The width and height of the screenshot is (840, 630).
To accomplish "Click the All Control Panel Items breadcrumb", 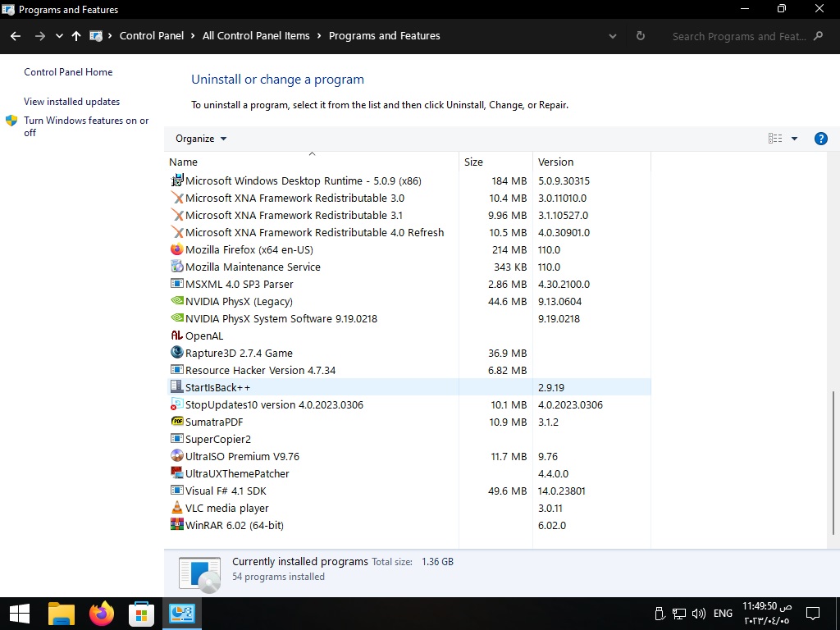I will (256, 36).
